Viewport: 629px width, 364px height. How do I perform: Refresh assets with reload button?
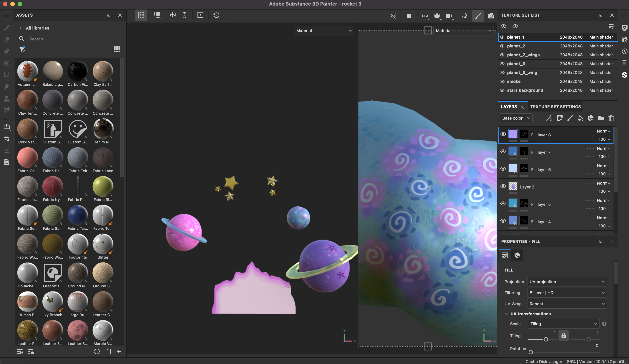click(97, 351)
